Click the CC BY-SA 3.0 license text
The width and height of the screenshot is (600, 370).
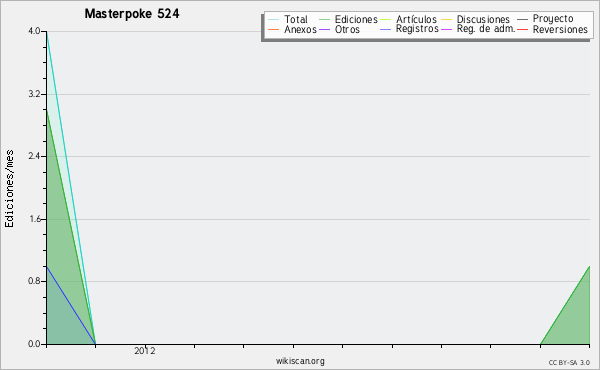pyautogui.click(x=569, y=362)
